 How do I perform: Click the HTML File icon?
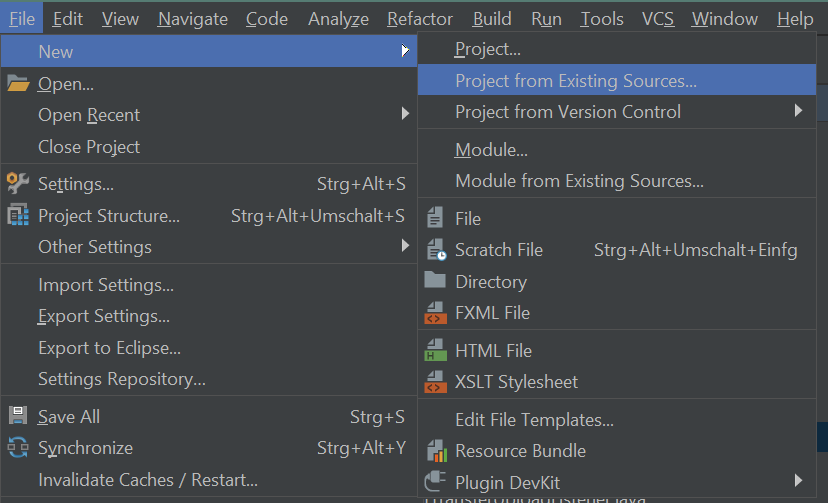(x=435, y=351)
